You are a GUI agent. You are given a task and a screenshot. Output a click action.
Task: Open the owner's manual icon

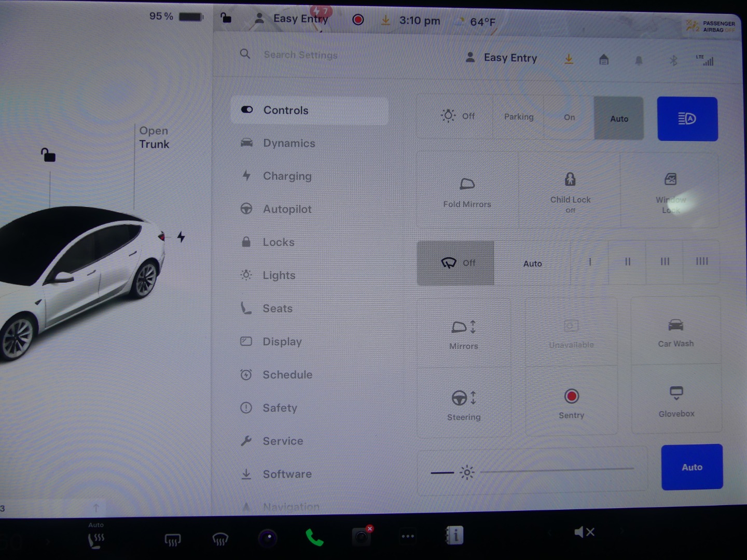(x=455, y=535)
